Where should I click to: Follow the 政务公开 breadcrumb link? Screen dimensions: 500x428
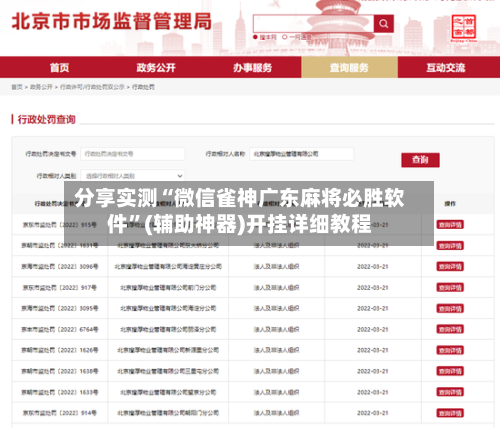tap(41, 87)
